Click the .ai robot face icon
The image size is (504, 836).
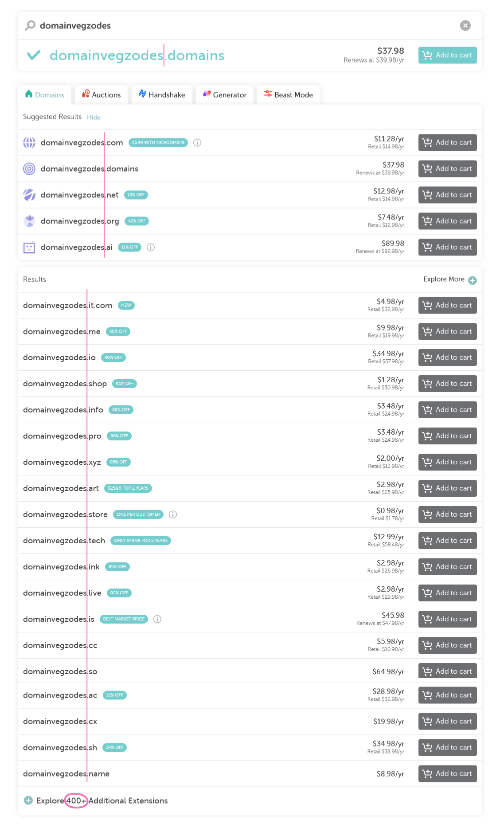coord(29,247)
